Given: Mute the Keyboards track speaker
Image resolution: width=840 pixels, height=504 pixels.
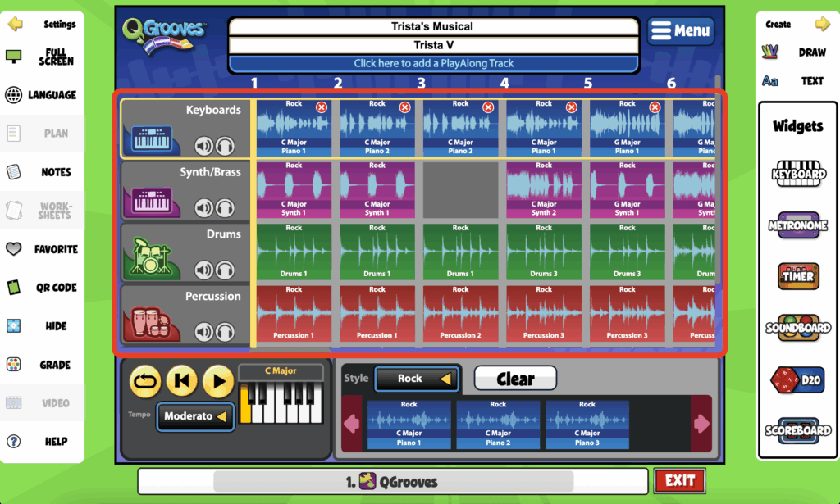Looking at the screenshot, I should pos(204,146).
